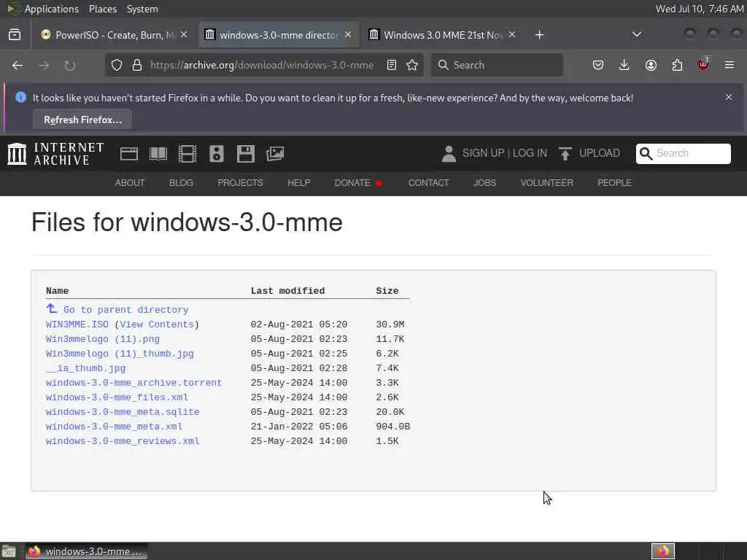The height and width of the screenshot is (560, 747).
Task: Open the HELP navigation item
Action: click(x=298, y=183)
